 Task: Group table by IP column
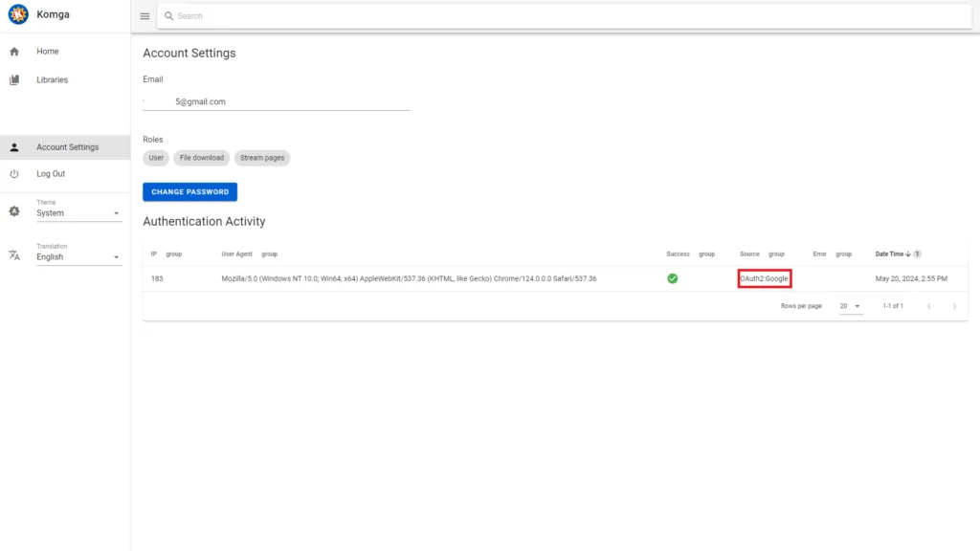(x=173, y=254)
